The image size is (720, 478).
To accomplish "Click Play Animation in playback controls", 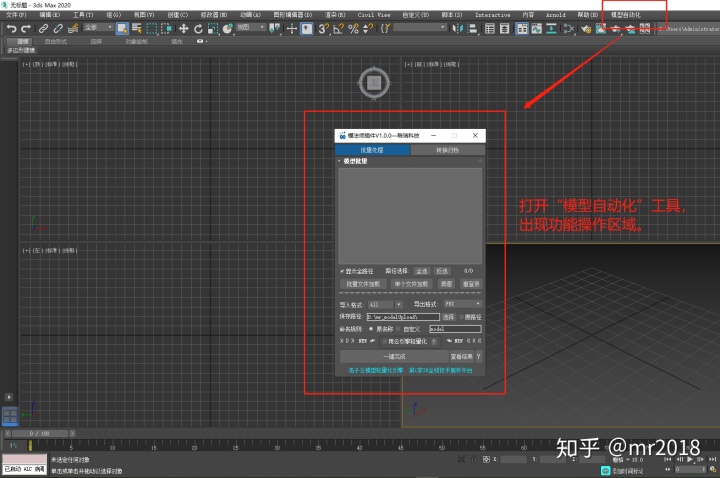I will 690,459.
